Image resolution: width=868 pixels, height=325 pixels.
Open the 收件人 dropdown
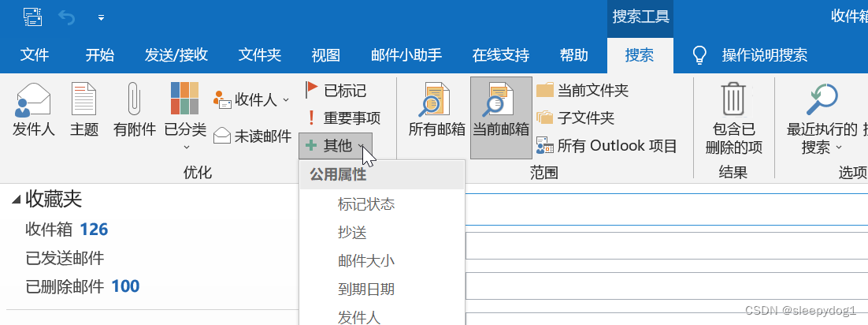click(x=251, y=100)
